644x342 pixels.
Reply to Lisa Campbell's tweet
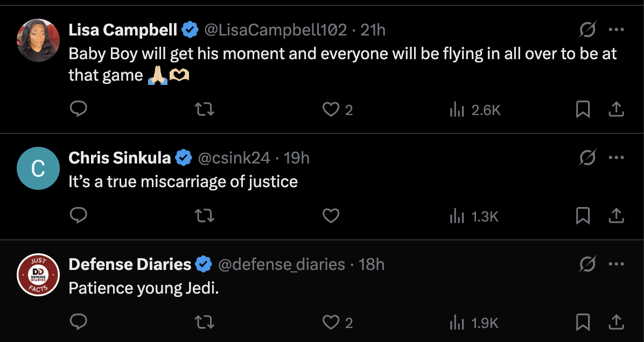click(x=79, y=110)
